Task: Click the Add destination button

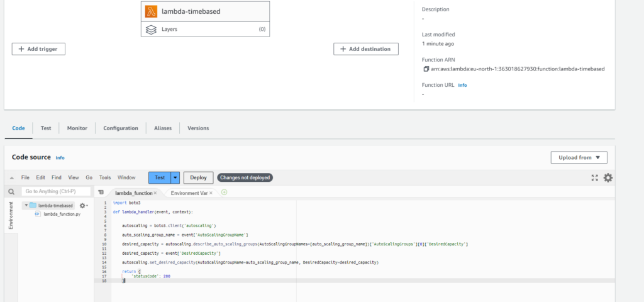Action: pos(366,49)
